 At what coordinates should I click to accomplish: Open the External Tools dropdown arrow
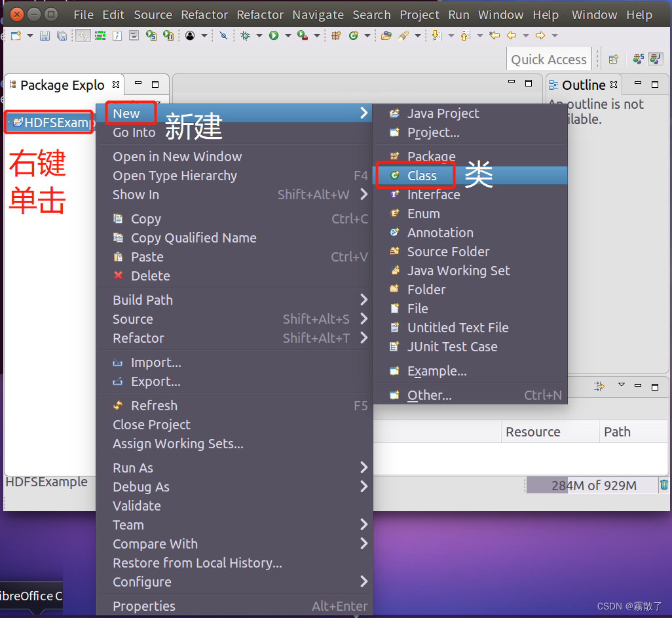tap(317, 35)
